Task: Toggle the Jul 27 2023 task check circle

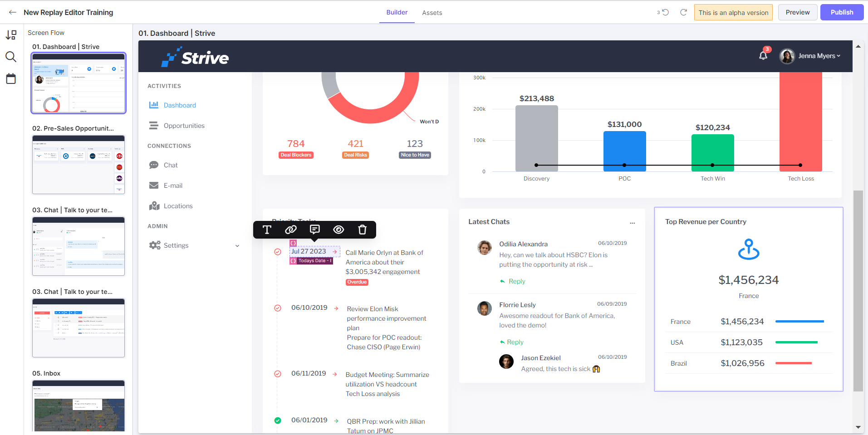Action: point(278,252)
